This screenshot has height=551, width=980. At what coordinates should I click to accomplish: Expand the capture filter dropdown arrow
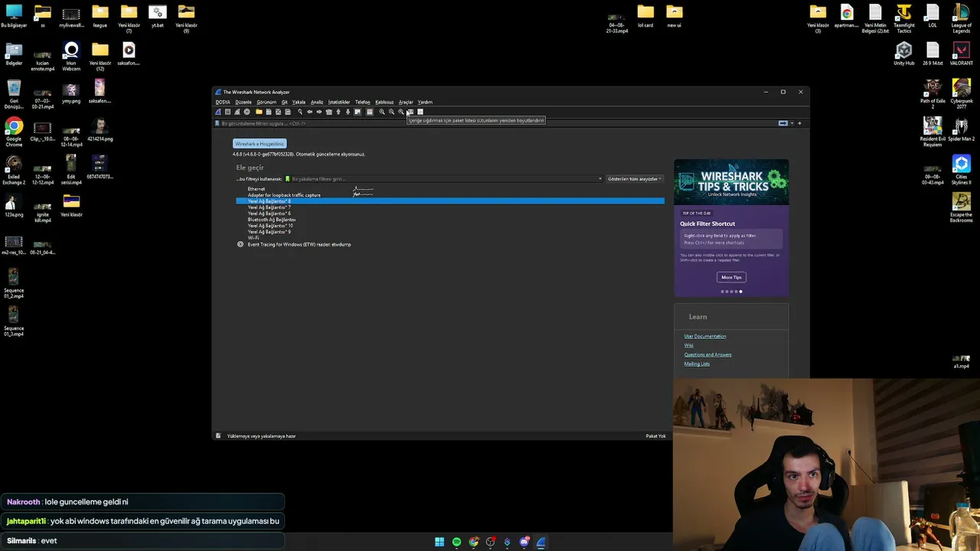tap(600, 179)
